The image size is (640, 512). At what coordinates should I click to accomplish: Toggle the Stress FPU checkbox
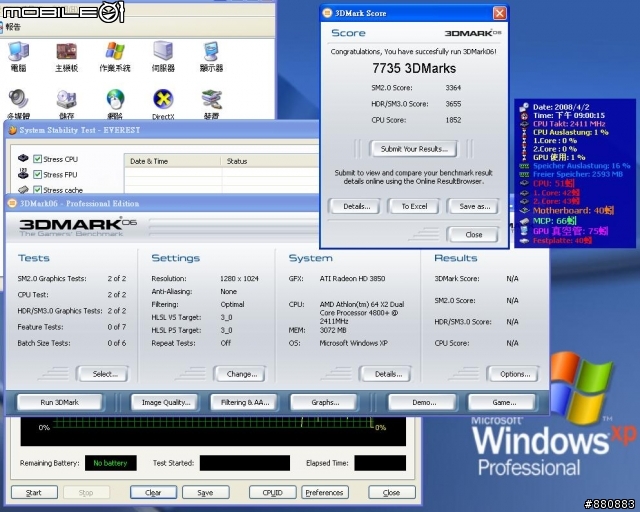38,174
